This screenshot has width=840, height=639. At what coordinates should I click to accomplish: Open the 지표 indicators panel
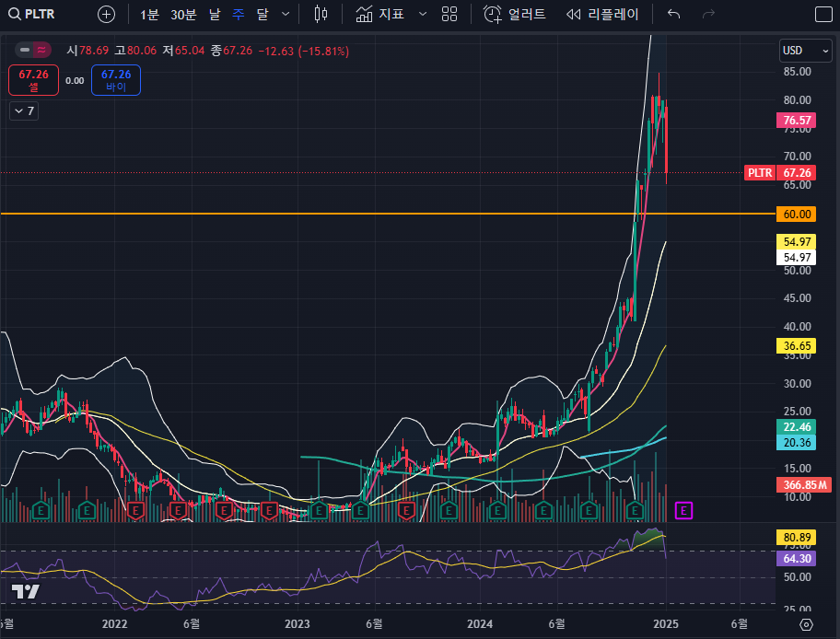pyautogui.click(x=379, y=14)
